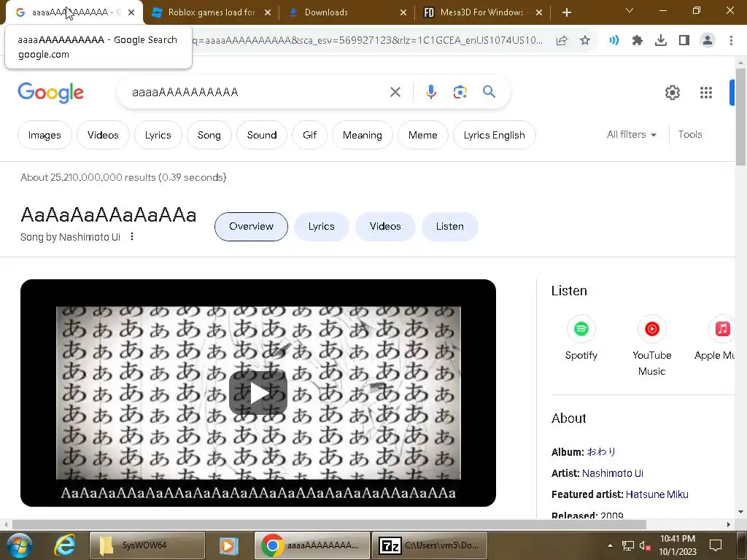Open the Windows Start orb
This screenshot has width=747, height=560.
coord(20,545)
